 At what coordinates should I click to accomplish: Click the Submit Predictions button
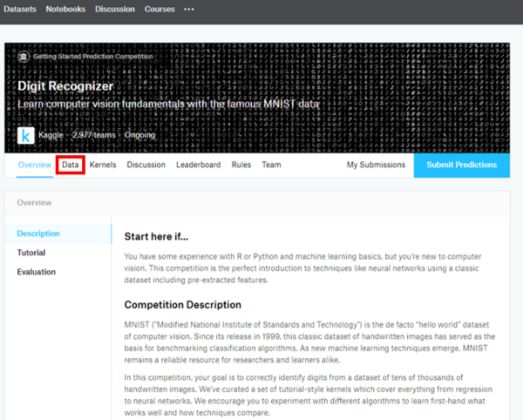pos(462,165)
